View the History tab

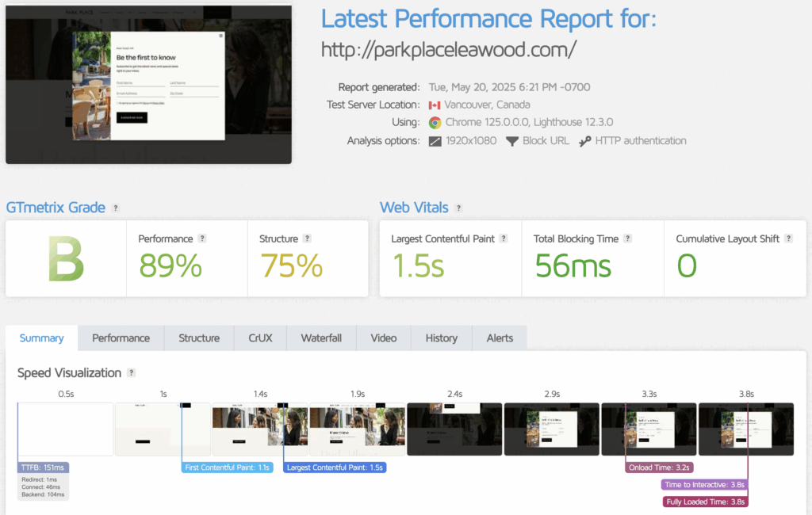442,338
